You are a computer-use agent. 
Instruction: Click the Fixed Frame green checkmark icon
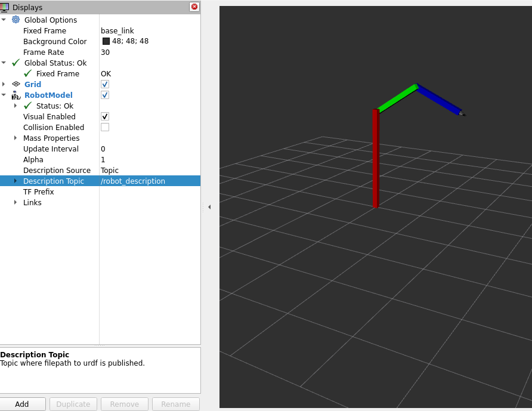(x=28, y=73)
